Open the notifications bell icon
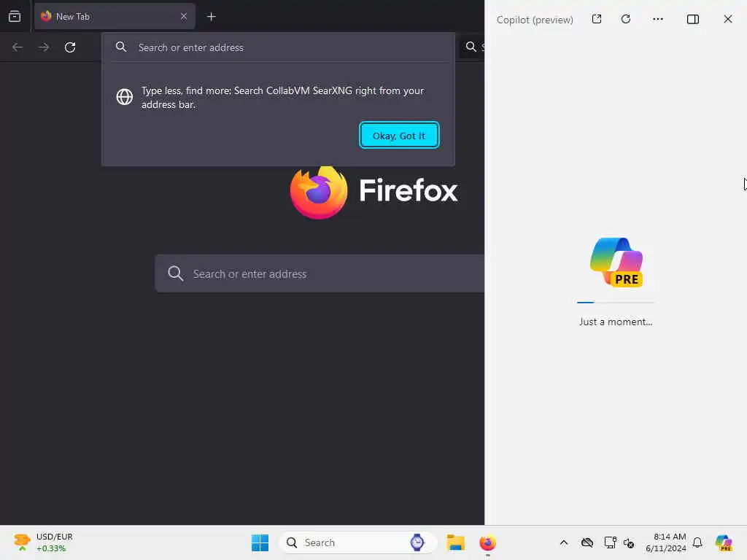Viewport: 747px width, 560px height. pos(697,542)
